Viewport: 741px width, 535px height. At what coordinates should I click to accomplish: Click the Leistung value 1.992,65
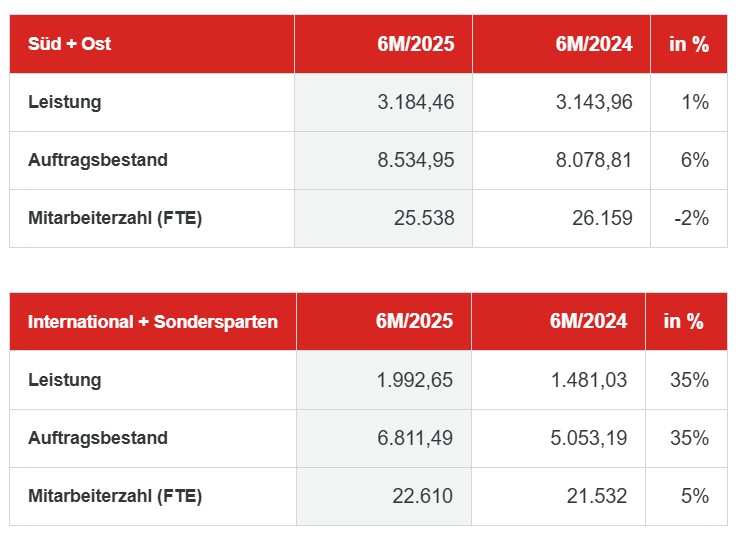[412, 380]
